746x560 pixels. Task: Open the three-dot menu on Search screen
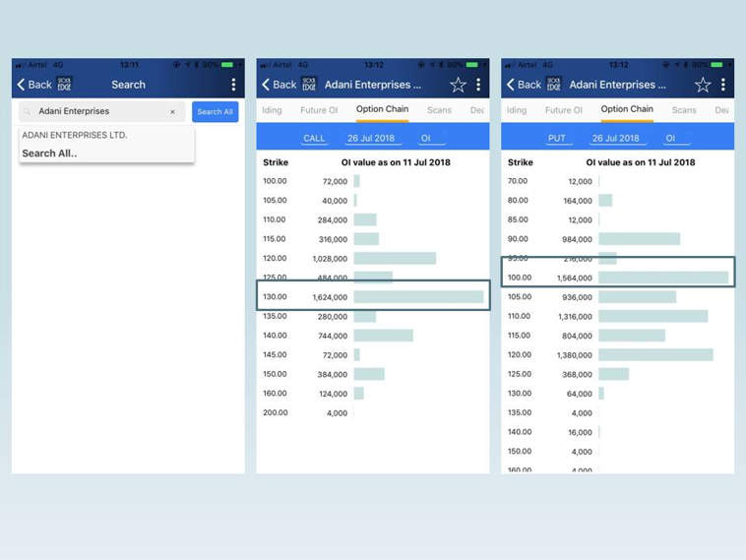tap(233, 85)
